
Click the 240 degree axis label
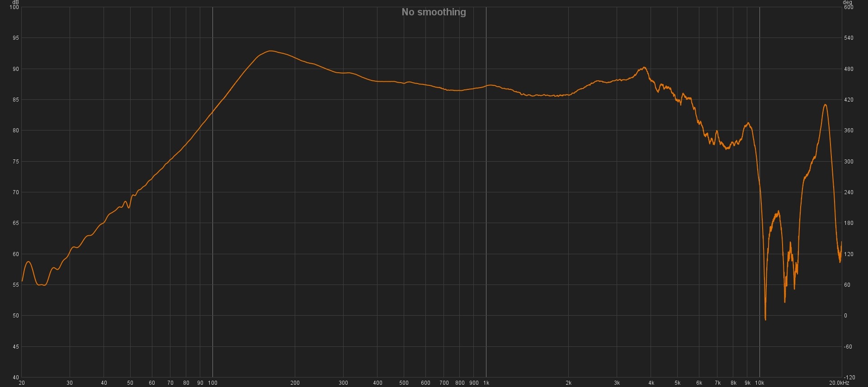[849, 192]
